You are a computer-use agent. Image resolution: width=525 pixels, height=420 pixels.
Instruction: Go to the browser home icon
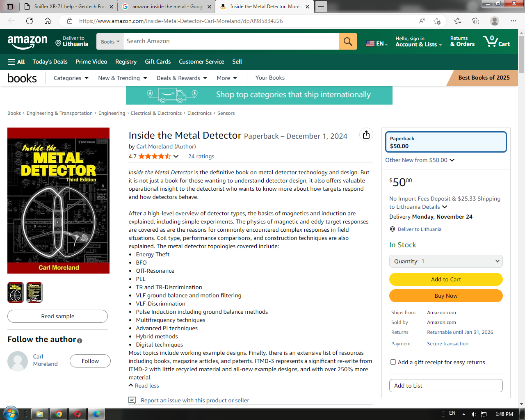48,21
